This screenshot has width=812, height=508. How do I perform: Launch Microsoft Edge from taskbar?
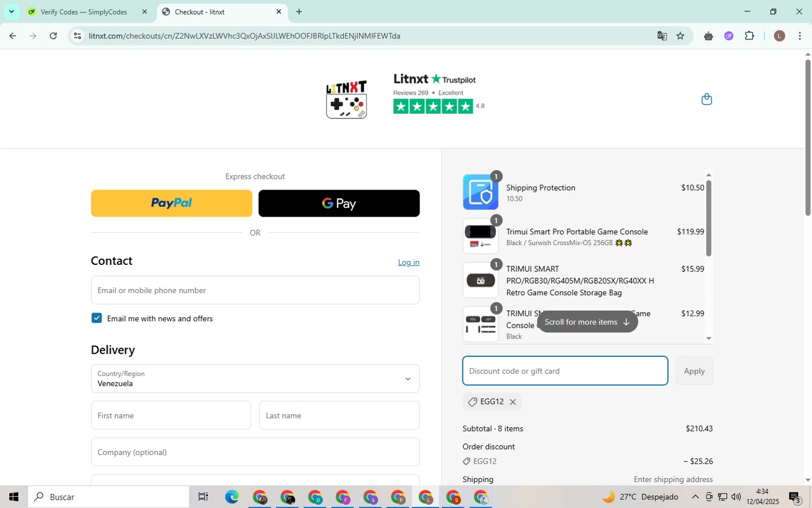[232, 497]
